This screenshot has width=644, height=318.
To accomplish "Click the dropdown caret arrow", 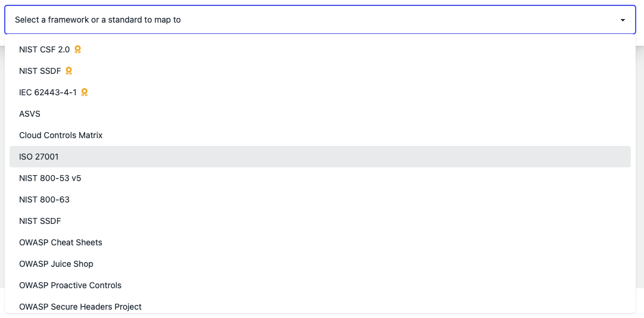I will pyautogui.click(x=623, y=20).
